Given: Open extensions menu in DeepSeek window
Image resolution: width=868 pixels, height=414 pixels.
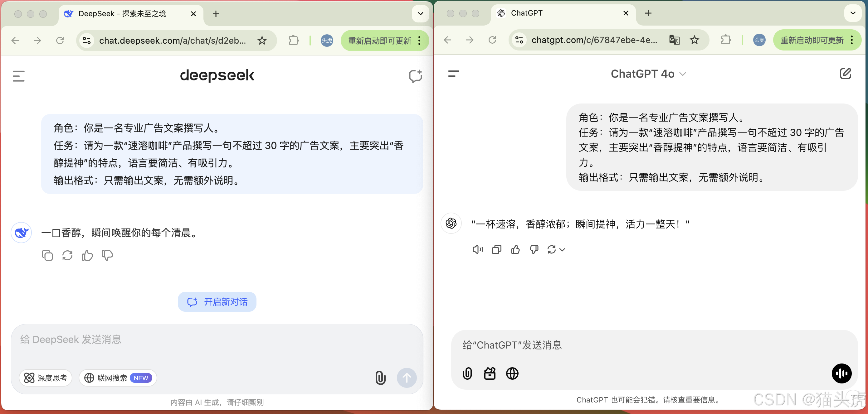Looking at the screenshot, I should pos(294,41).
